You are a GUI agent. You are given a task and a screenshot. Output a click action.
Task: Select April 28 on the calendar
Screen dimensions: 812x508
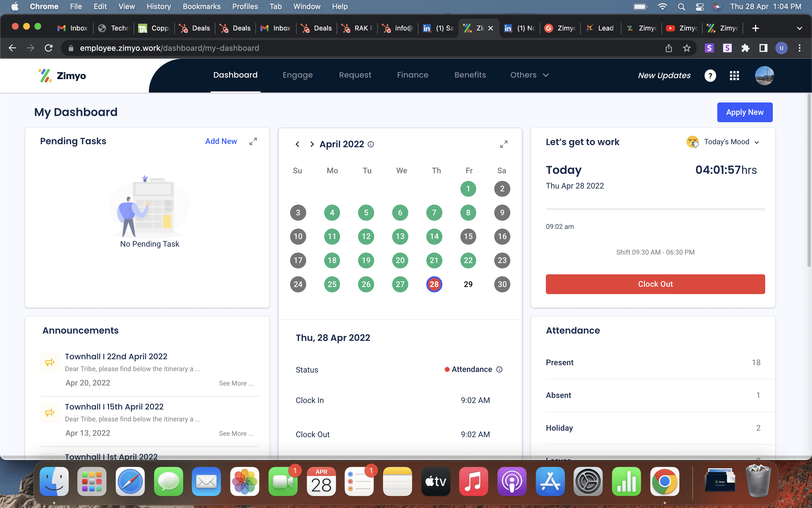click(x=434, y=284)
